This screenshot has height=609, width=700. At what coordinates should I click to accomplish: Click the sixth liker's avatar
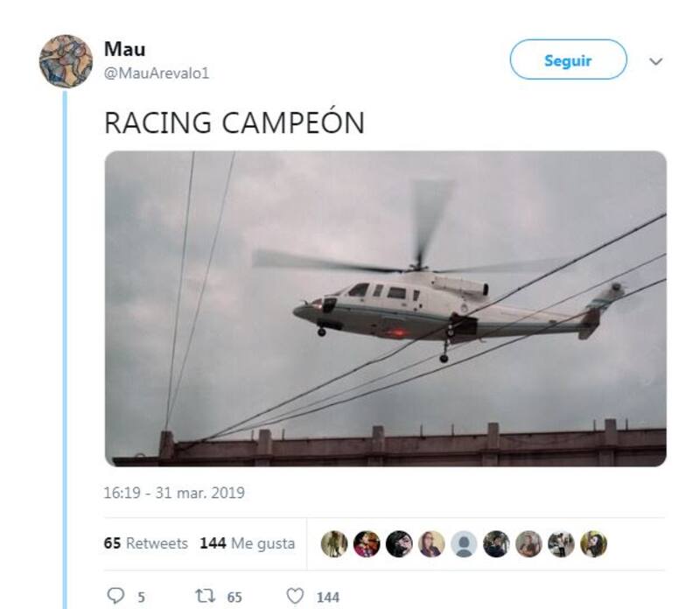496,544
